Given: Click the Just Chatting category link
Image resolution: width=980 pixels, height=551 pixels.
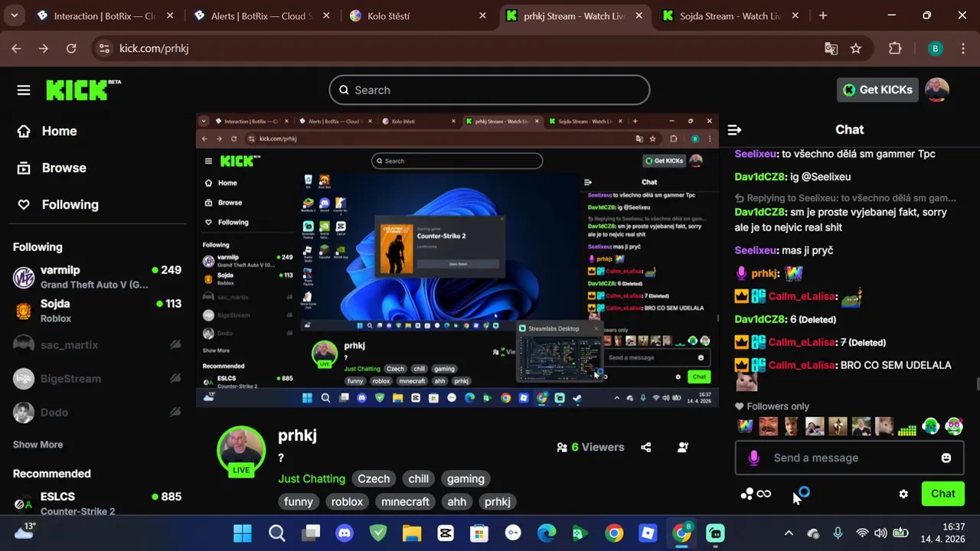Looking at the screenshot, I should click(312, 479).
